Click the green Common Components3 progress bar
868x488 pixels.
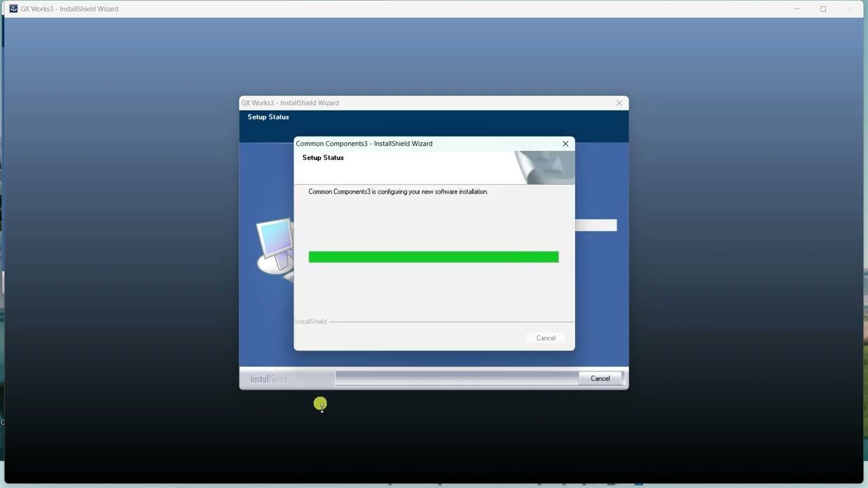(x=433, y=257)
